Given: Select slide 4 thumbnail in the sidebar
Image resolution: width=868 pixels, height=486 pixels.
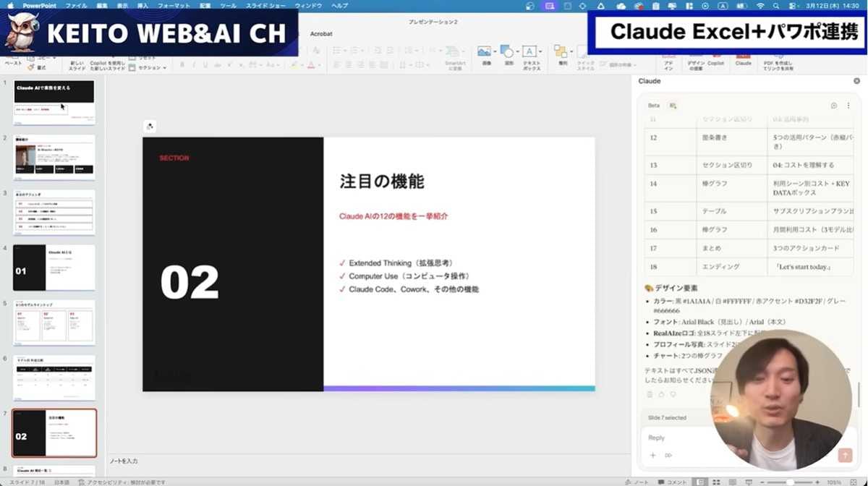Looking at the screenshot, I should point(54,268).
